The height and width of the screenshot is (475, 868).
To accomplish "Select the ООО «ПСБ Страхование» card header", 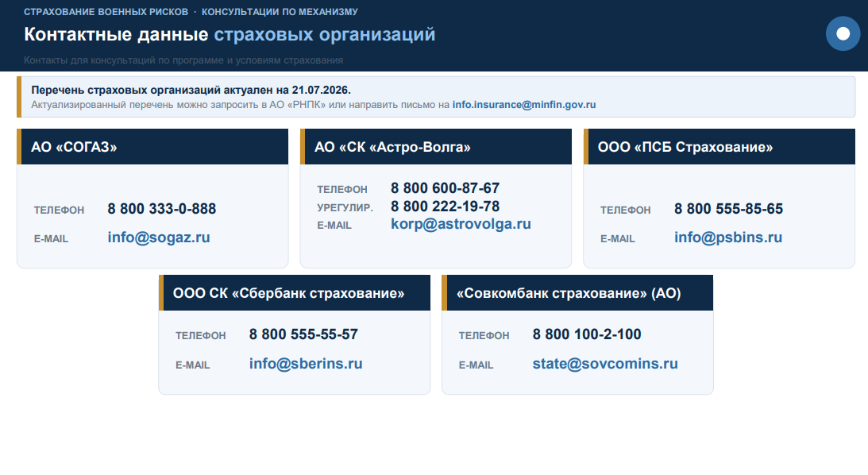I will point(719,147).
